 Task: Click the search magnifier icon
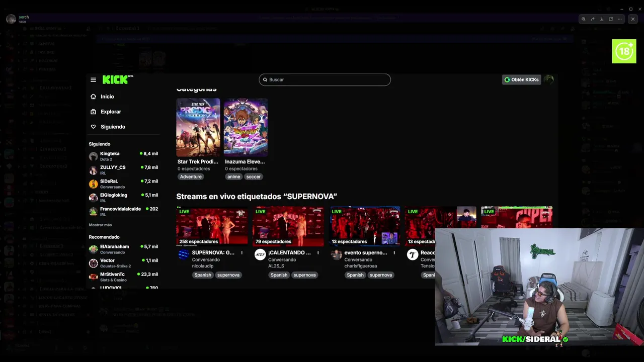click(265, 79)
